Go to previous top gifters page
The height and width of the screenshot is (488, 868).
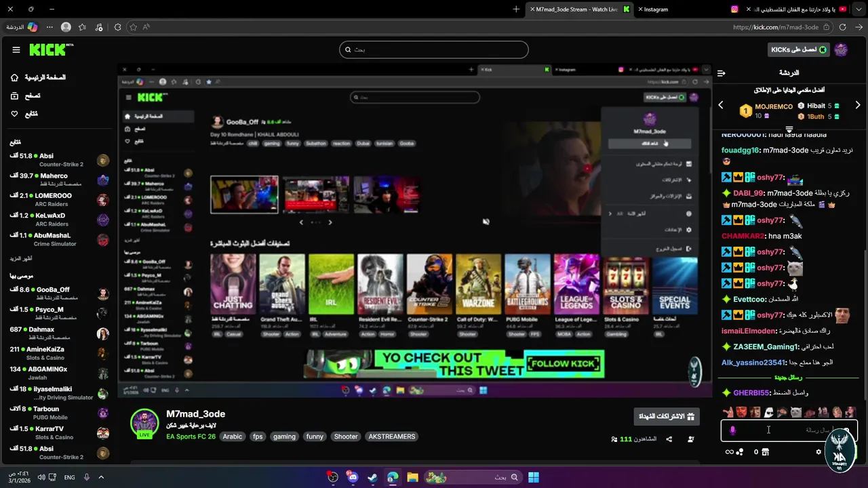click(721, 105)
